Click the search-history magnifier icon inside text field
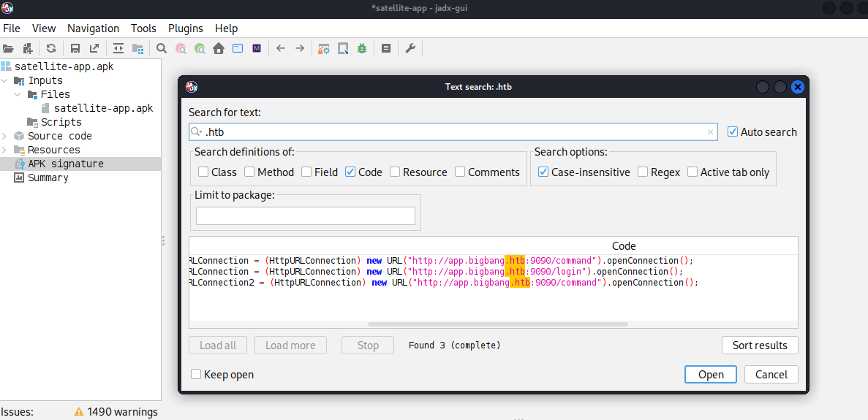 coord(197,132)
